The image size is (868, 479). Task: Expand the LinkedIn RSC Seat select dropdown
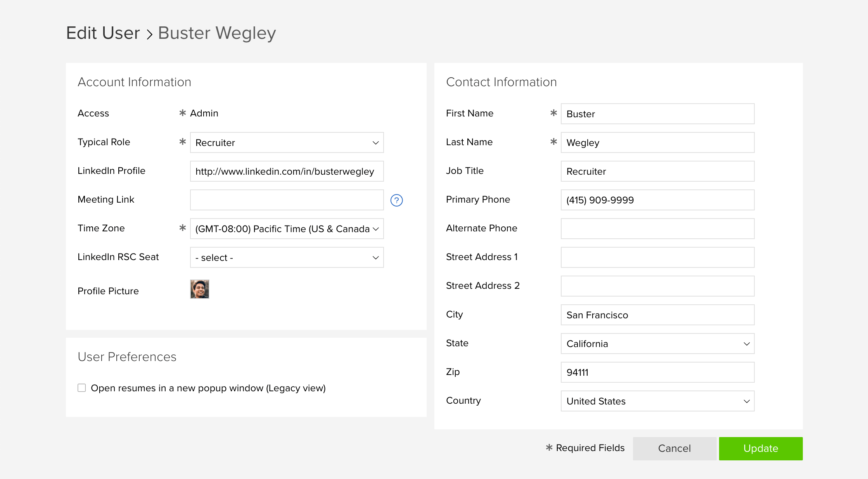287,257
